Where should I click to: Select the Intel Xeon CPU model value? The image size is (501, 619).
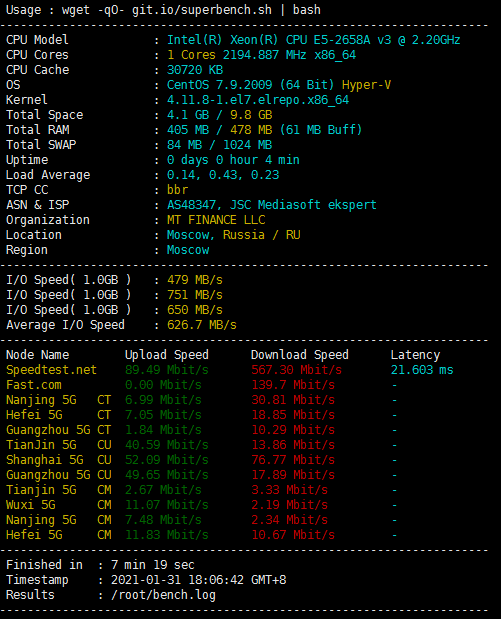tap(313, 40)
